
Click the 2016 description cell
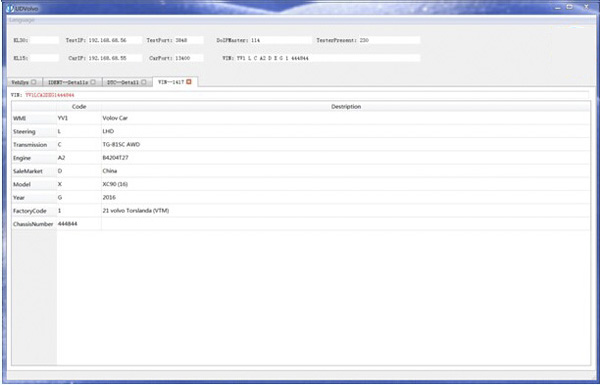(345, 197)
